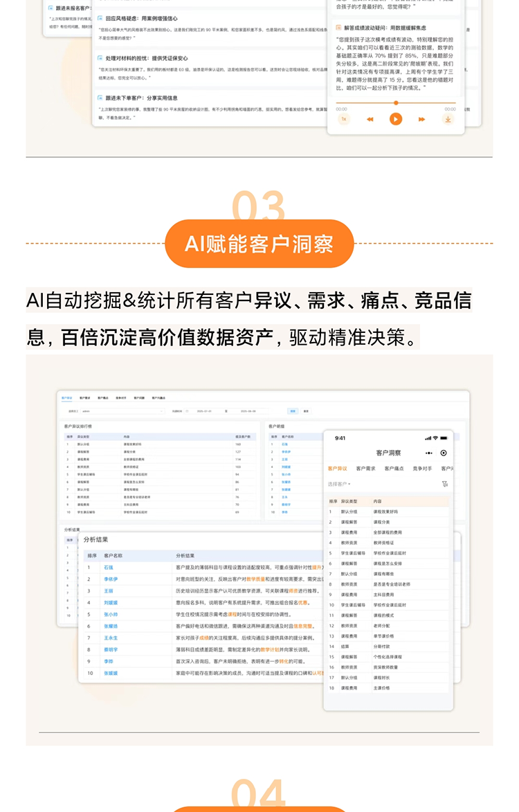Select mobile row 8 是否是专业培训老师
Image resolution: width=519 pixels, height=812 pixels.
(x=388, y=584)
